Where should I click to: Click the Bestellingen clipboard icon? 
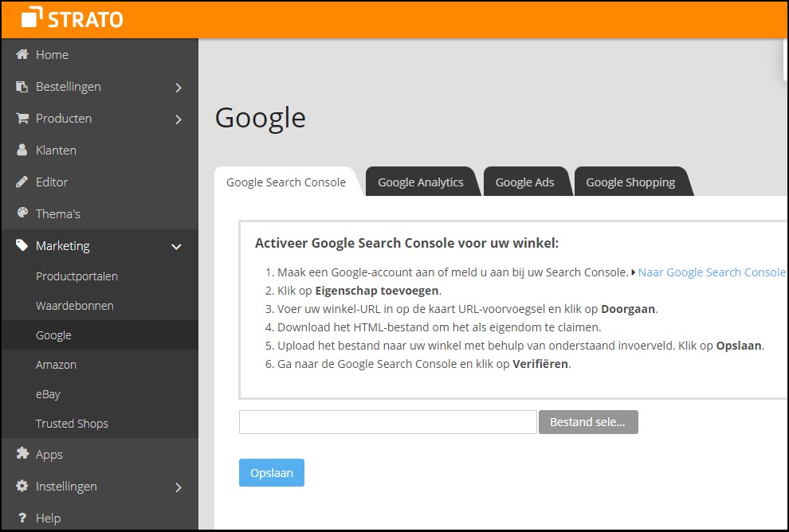click(22, 86)
